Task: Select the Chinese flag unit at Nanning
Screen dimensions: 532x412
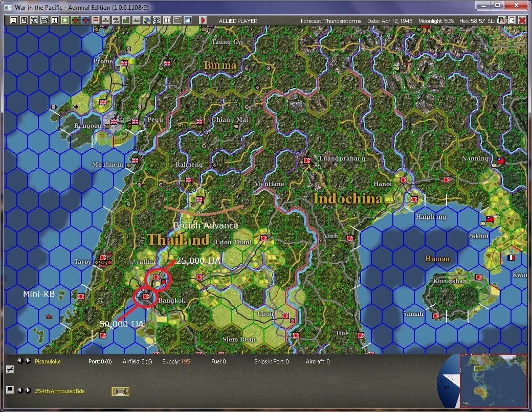Action: 500,160
